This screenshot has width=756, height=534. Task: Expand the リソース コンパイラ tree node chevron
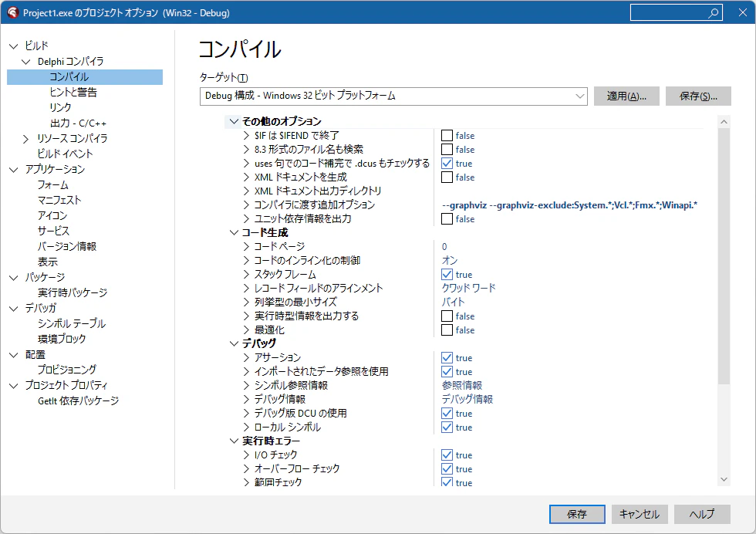26,139
